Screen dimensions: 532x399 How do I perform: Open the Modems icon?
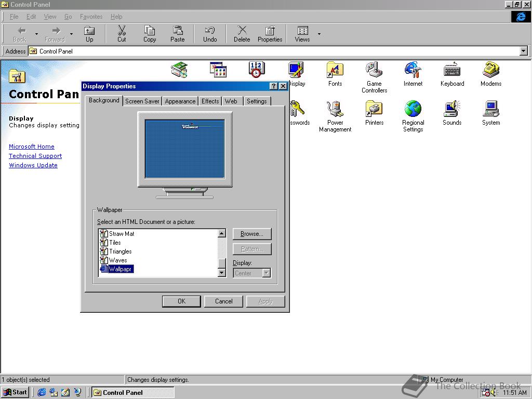pyautogui.click(x=490, y=70)
